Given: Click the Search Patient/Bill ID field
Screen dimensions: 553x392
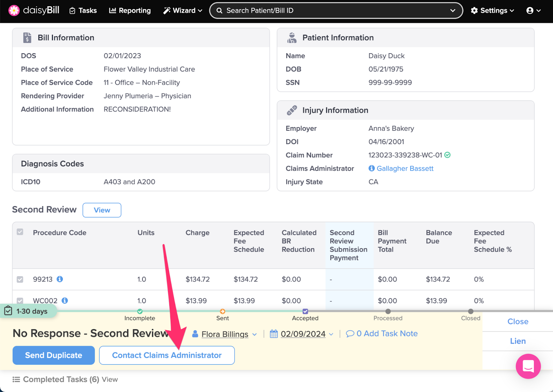Looking at the screenshot, I should 332,10.
